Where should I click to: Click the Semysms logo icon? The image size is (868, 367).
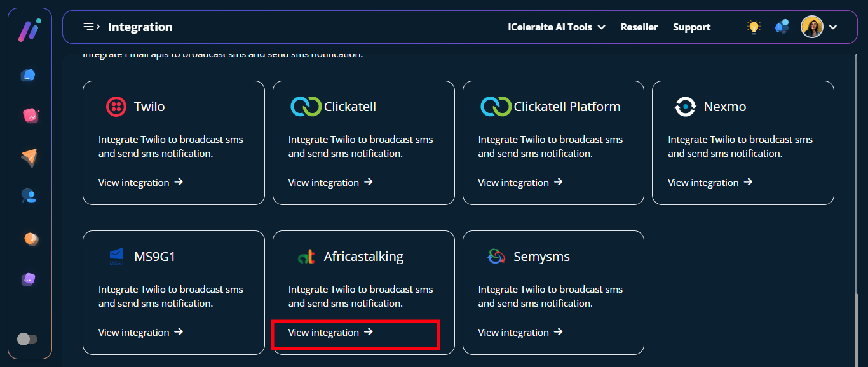click(496, 257)
